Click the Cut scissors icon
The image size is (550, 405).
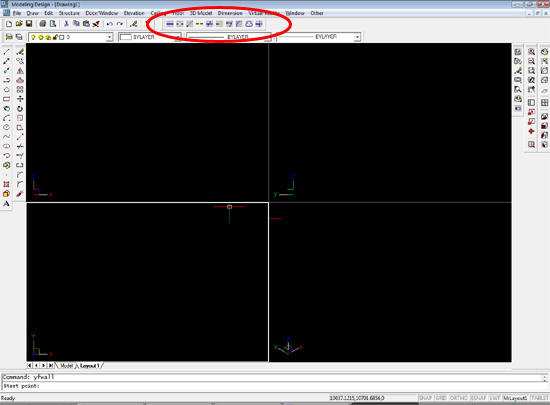click(x=66, y=24)
